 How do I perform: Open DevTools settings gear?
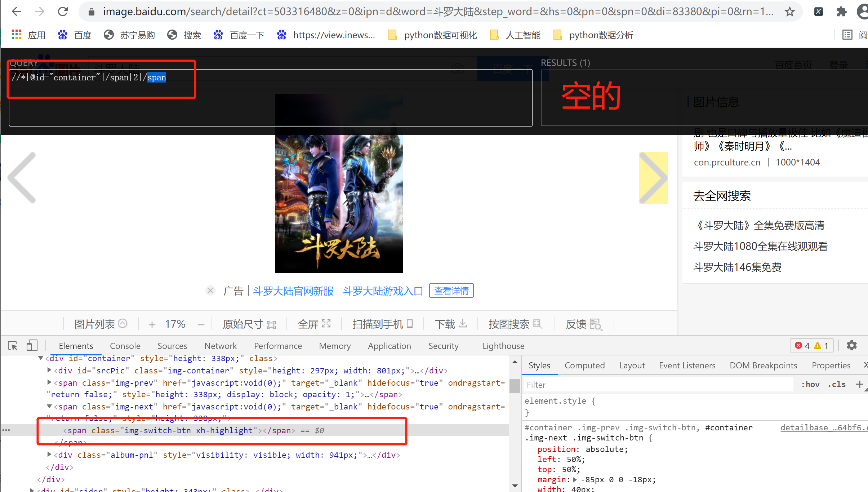pos(851,345)
